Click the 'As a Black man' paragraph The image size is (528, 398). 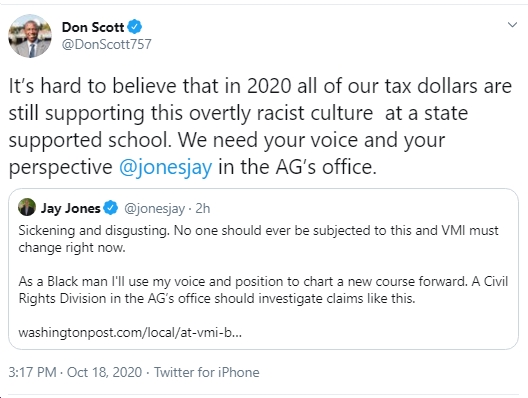(x=263, y=290)
